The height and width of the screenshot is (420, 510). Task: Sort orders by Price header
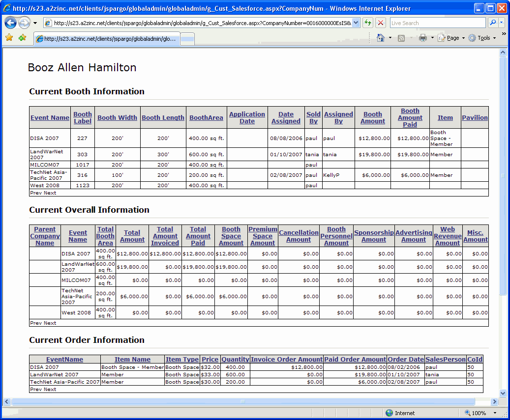(x=210, y=359)
